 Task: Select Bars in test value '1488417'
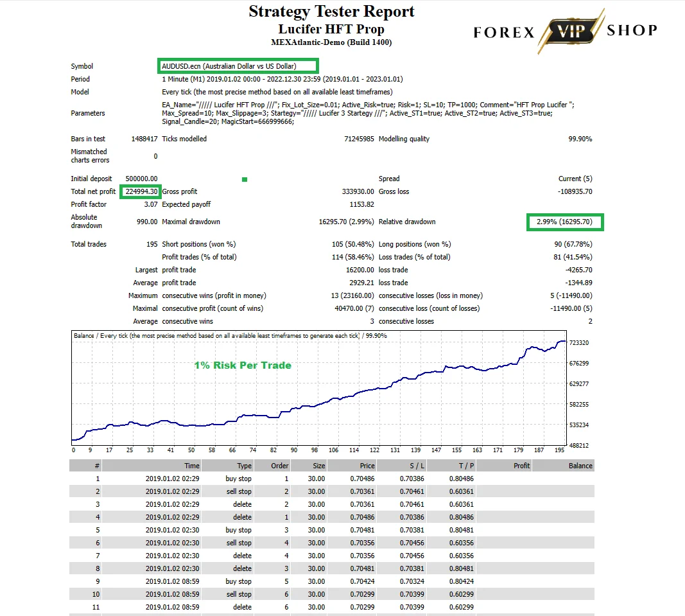[144, 139]
